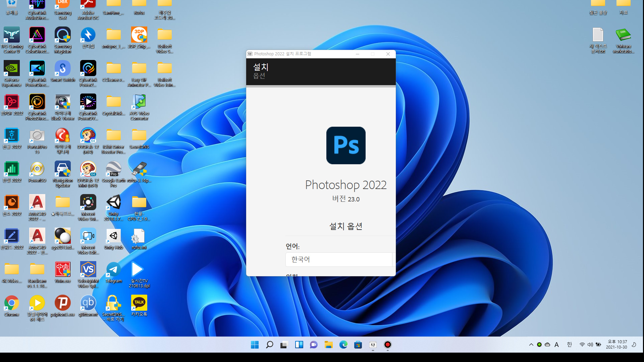
Task: Select the Unity 2018.3.7 desktop icon
Action: 113,207
